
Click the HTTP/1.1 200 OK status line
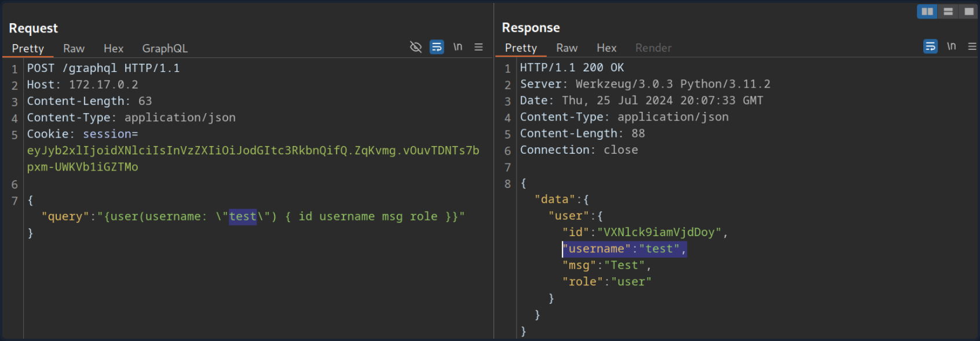pos(572,68)
